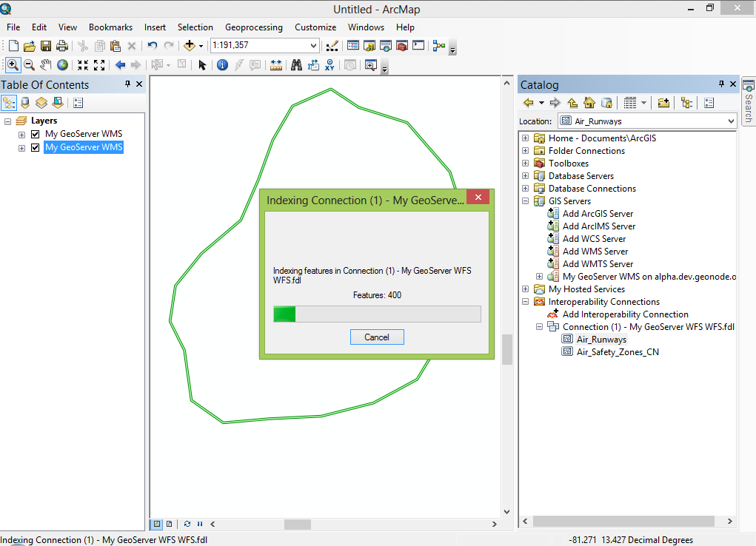List layers by visibility
This screenshot has width=756, height=546.
41,103
